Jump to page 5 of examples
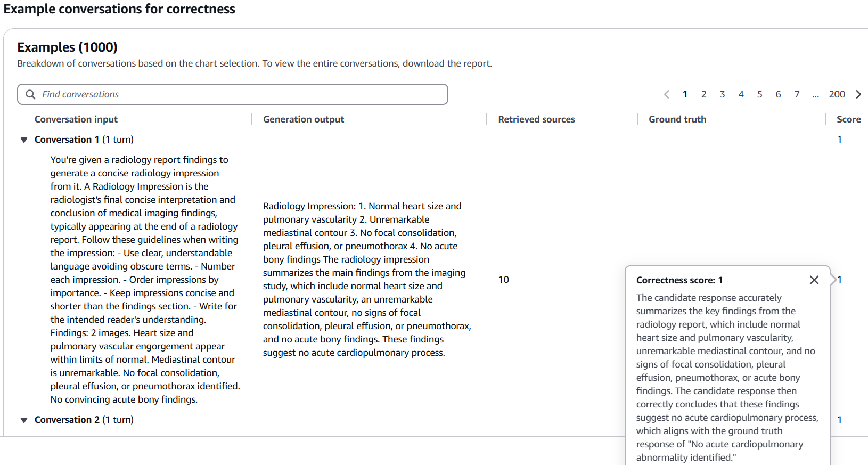The image size is (868, 465). [759, 94]
